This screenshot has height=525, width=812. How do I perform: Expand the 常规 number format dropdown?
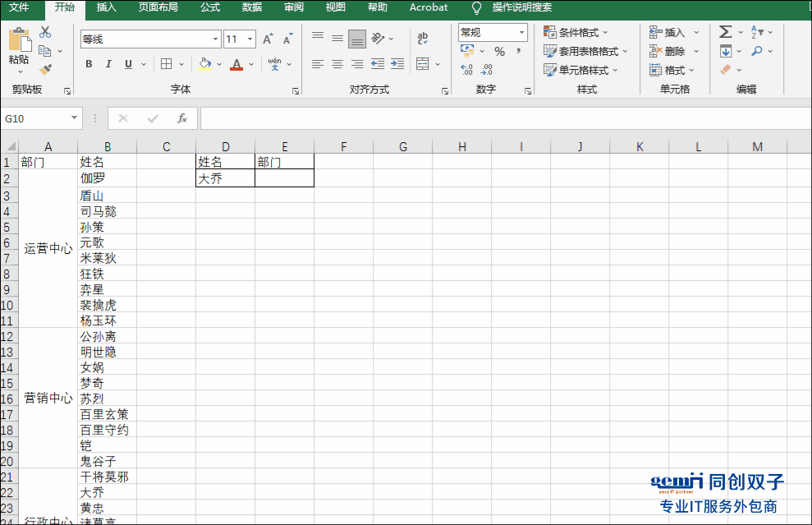522,33
